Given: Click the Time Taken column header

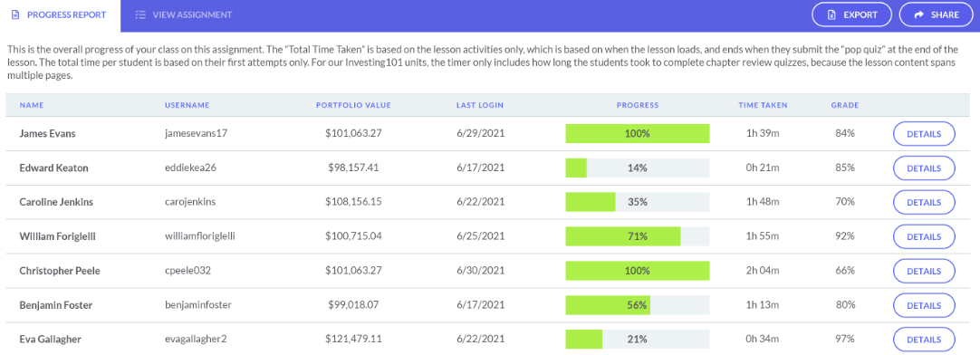Looking at the screenshot, I should point(763,105).
